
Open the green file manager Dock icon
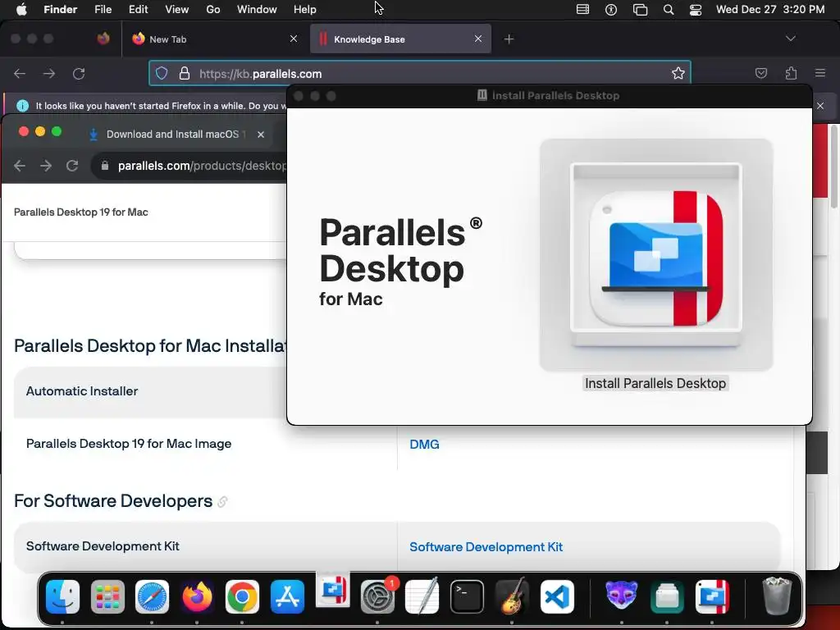point(667,597)
